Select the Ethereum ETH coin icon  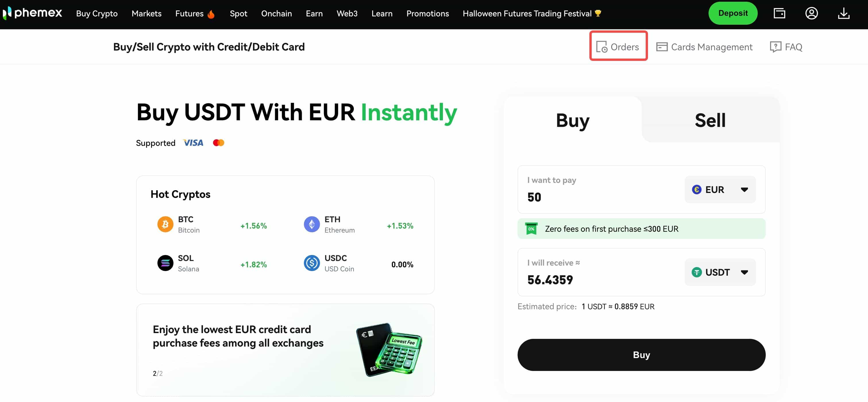pos(312,225)
